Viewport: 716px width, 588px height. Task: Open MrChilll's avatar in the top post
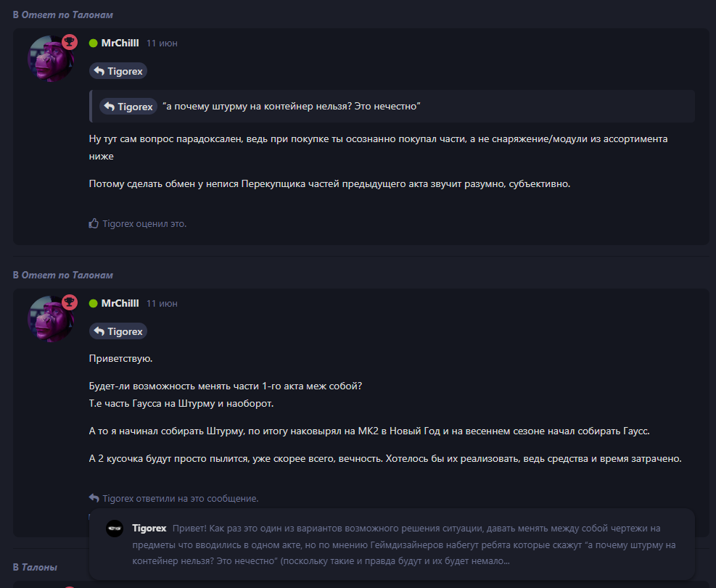pyautogui.click(x=49, y=59)
